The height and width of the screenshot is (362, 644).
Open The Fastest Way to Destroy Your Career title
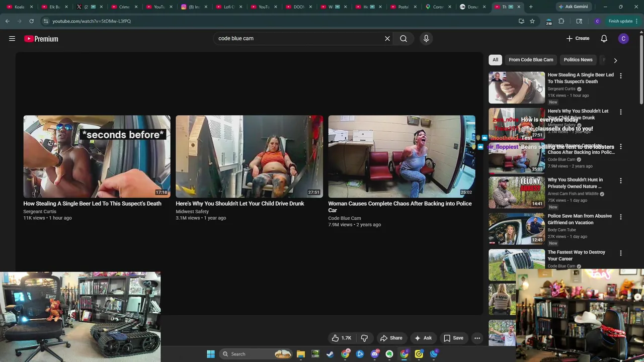577,255
